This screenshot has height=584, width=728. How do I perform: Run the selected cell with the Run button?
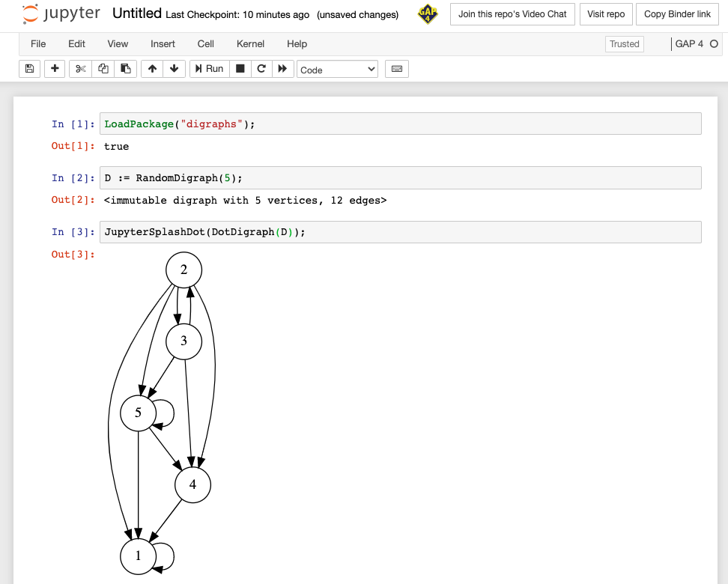pos(209,68)
